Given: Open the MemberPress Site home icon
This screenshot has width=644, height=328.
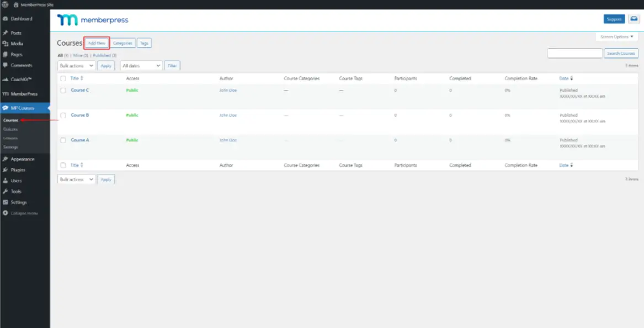Looking at the screenshot, I should point(16,4).
